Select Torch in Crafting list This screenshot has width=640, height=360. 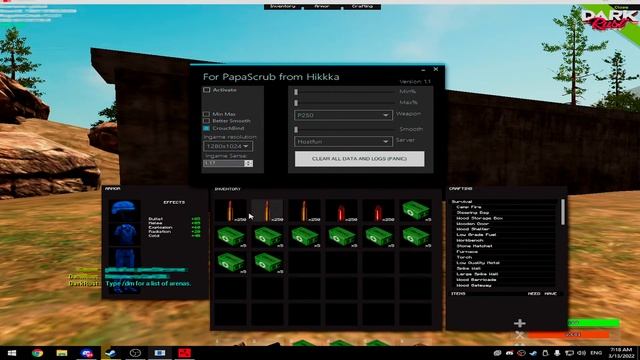pos(464,258)
